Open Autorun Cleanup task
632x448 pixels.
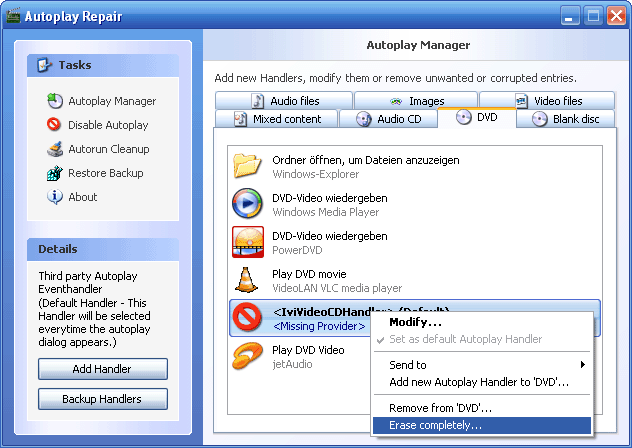(x=108, y=149)
